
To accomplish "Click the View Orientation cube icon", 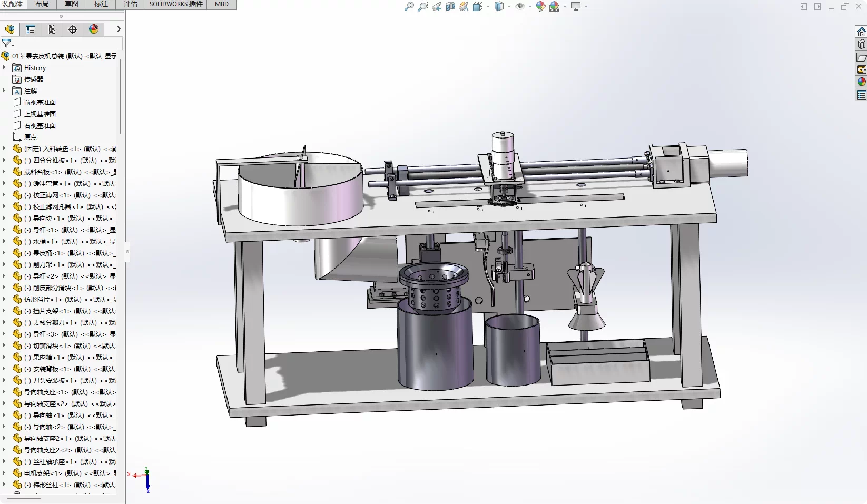I will 478,6.
